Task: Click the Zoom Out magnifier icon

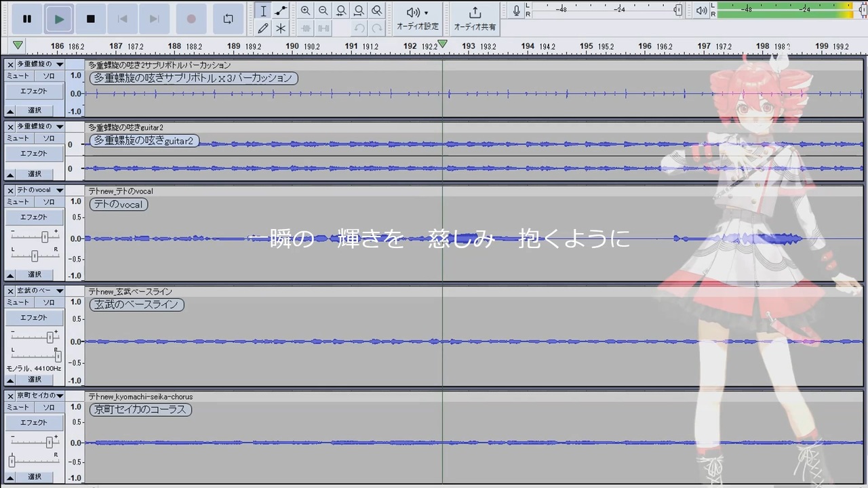Action: click(x=323, y=10)
